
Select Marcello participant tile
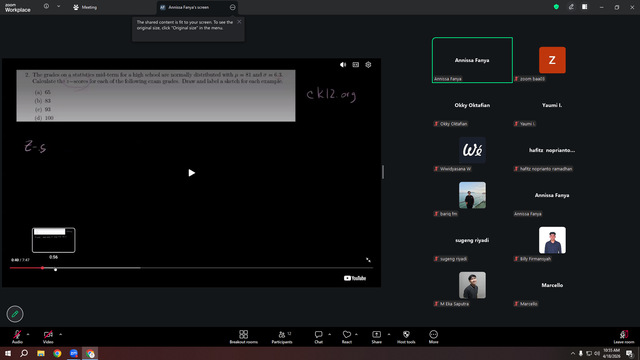552,285
